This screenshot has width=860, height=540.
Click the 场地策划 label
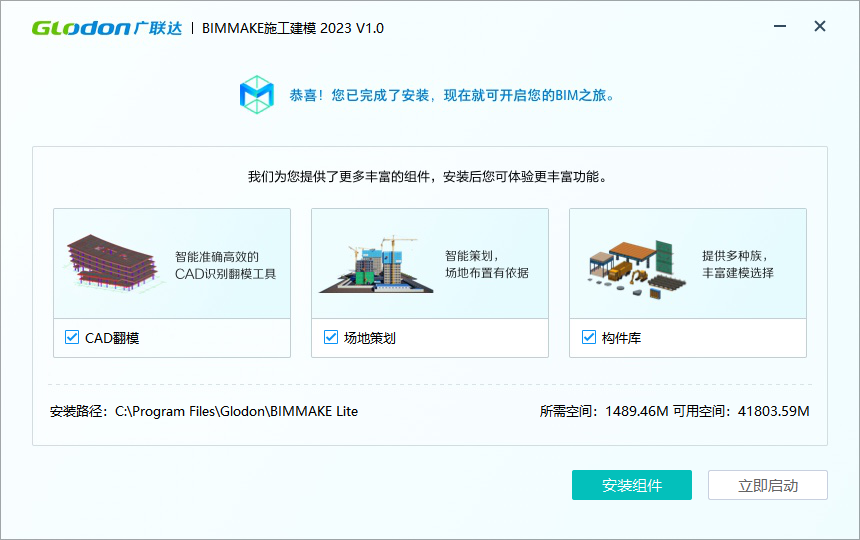coord(370,338)
